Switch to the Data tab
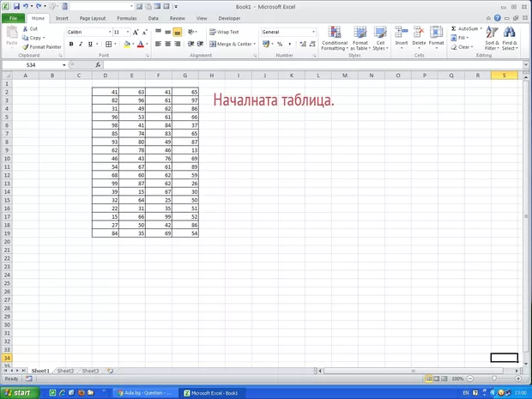 (x=153, y=18)
